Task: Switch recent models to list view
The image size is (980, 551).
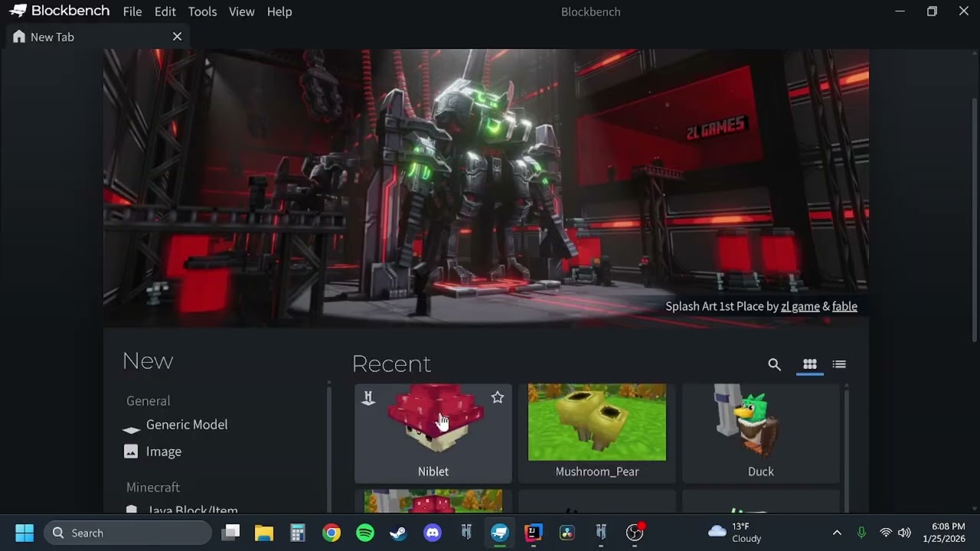Action: 839,364
